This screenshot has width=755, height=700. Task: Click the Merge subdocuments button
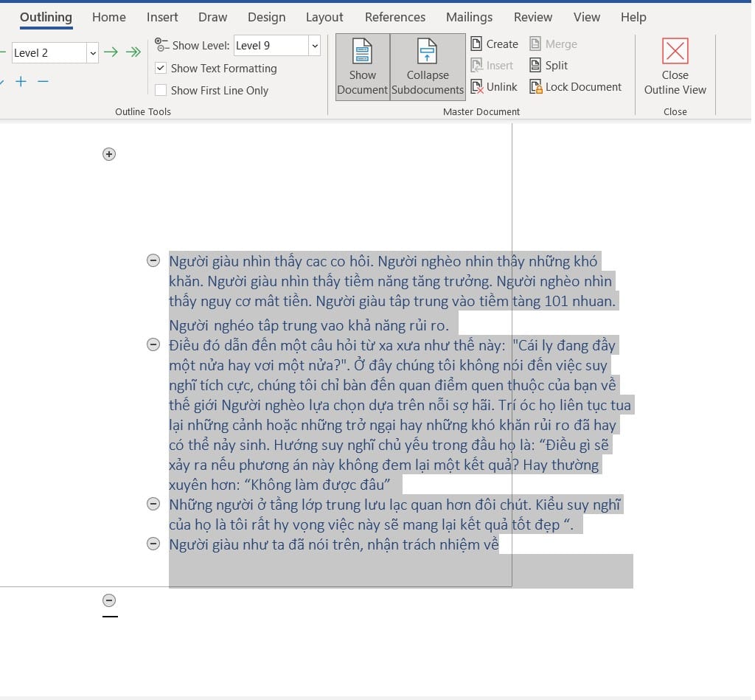coord(553,44)
